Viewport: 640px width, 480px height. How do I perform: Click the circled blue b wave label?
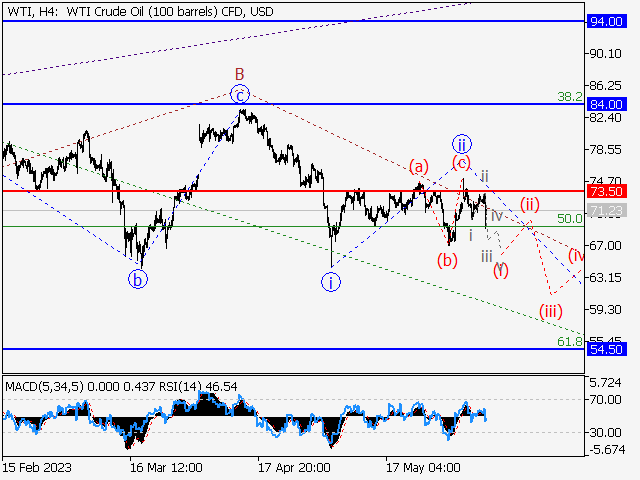138,280
